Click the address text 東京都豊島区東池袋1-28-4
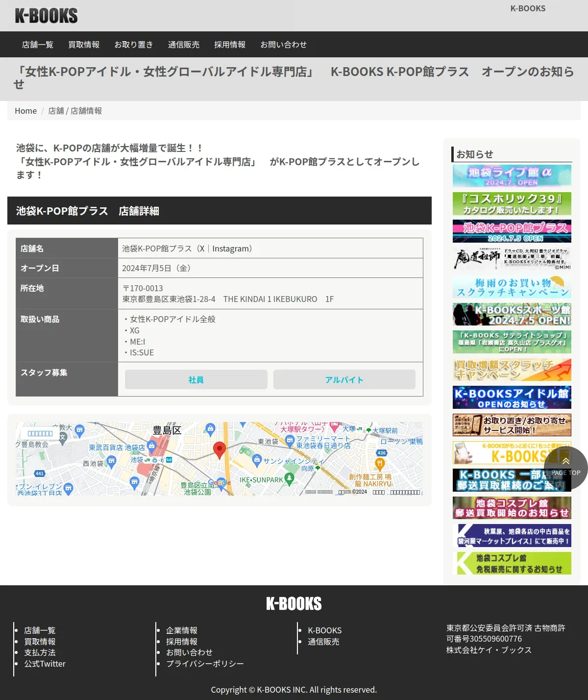This screenshot has width=588, height=700. (169, 299)
